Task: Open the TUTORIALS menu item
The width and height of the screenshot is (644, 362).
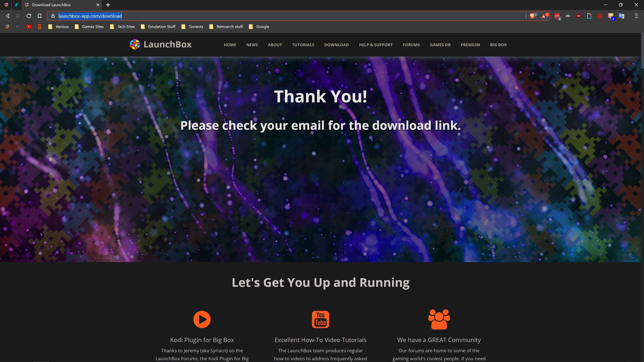Action: tap(303, 45)
